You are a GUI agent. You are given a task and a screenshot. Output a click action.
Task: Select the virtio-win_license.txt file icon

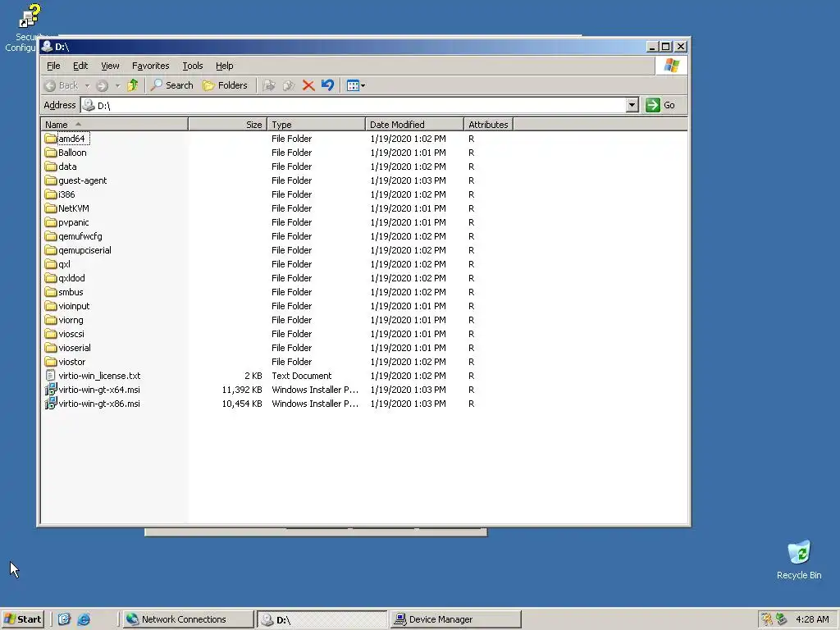(51, 376)
